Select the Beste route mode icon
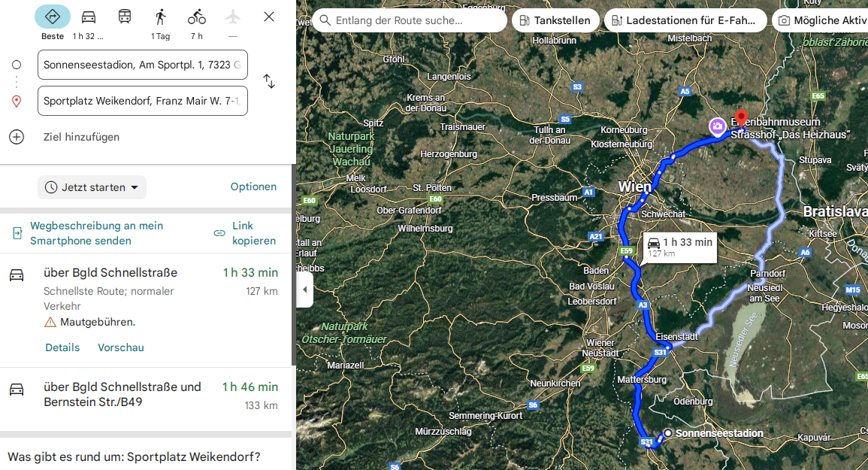This screenshot has width=868, height=470. (53, 17)
